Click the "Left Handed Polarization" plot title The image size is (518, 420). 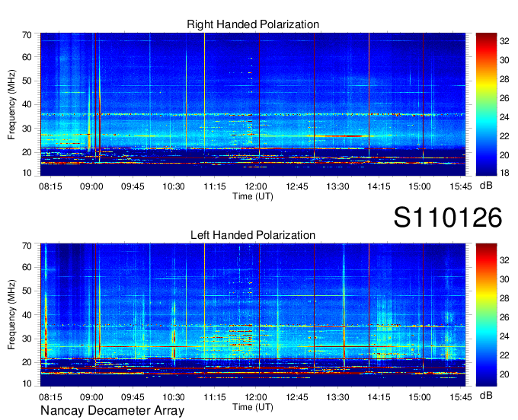(x=253, y=235)
